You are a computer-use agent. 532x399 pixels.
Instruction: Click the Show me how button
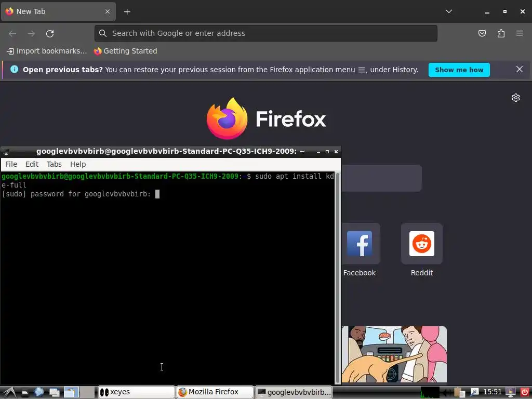point(459,70)
